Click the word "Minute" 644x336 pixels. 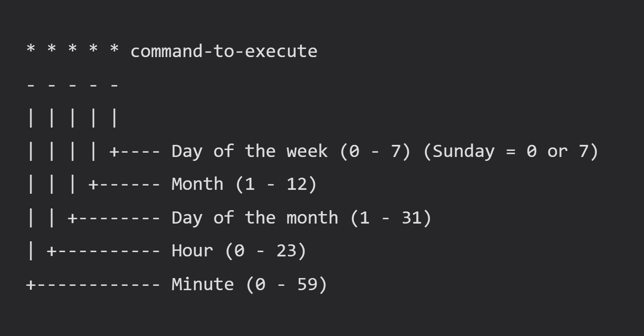[203, 284]
